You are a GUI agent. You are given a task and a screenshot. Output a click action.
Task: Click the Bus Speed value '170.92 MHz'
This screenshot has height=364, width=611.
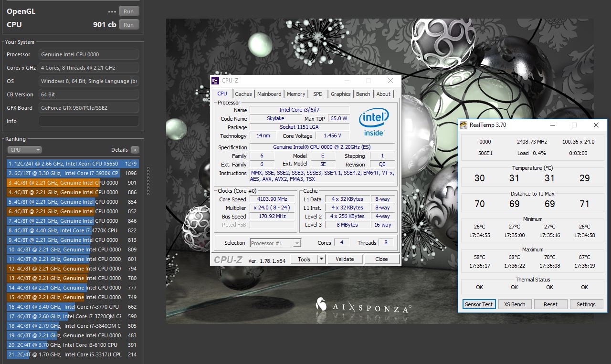(273, 217)
